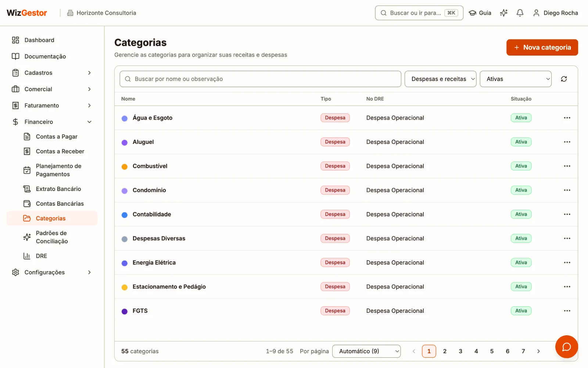Click the Documentação book icon
This screenshot has height=368, width=588.
15,56
